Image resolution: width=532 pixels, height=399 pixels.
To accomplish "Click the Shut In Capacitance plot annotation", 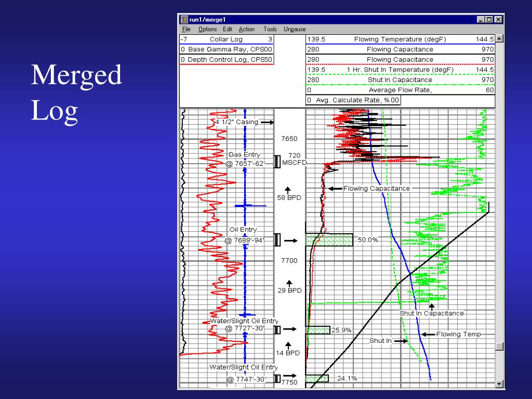I will point(432,313).
